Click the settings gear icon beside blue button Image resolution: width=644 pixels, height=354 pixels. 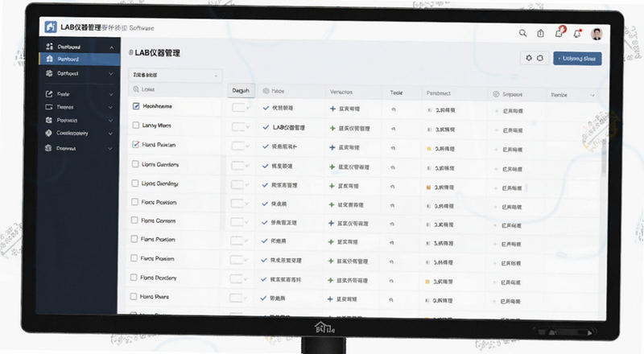tap(529, 58)
